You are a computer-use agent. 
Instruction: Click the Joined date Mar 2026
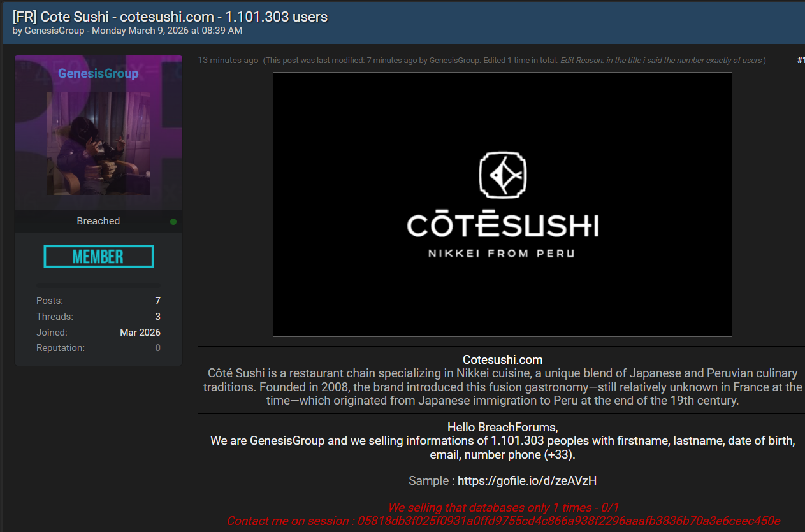point(140,333)
